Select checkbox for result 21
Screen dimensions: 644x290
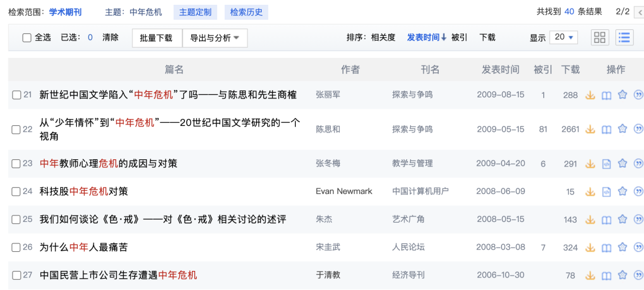pyautogui.click(x=16, y=95)
